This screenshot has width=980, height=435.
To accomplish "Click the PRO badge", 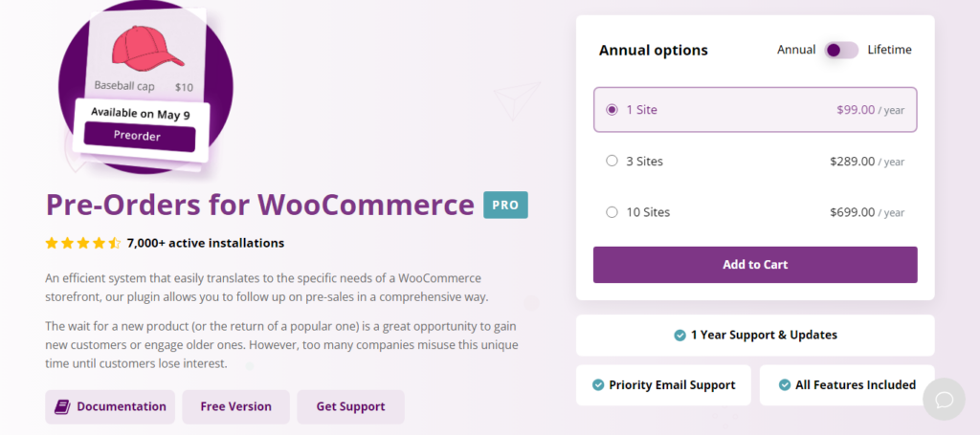I will [x=505, y=205].
